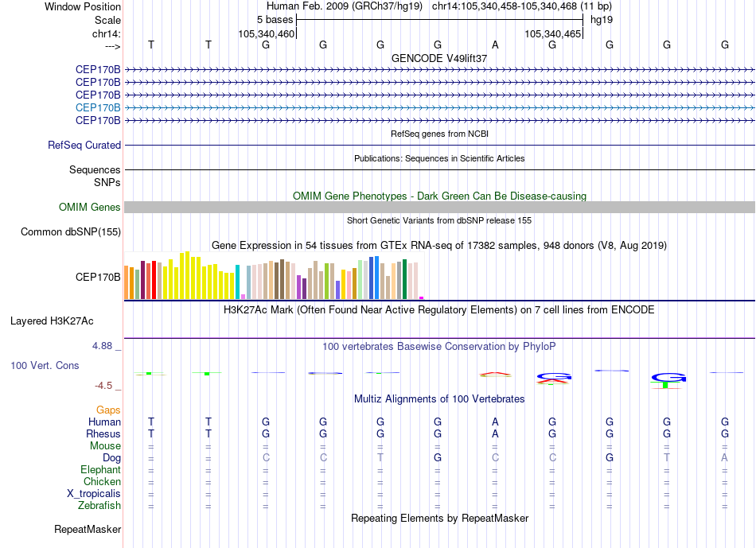Click the 'Window Position' label
Screen dimensions: 756x548
(83, 6)
